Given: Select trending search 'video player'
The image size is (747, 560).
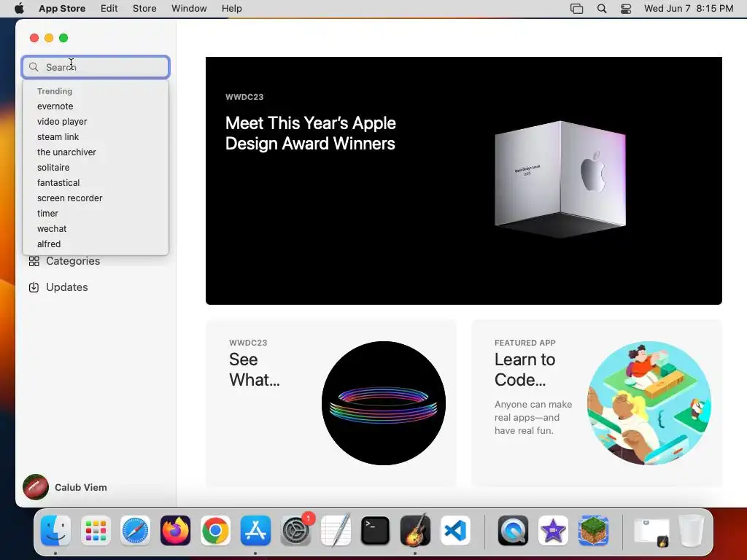Looking at the screenshot, I should 62,122.
